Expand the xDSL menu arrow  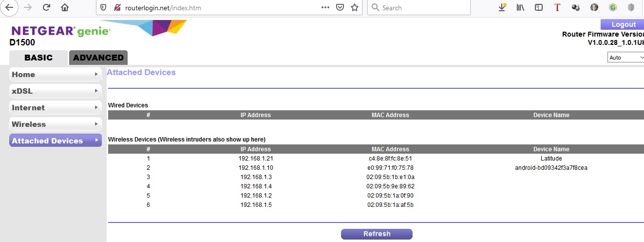point(96,91)
